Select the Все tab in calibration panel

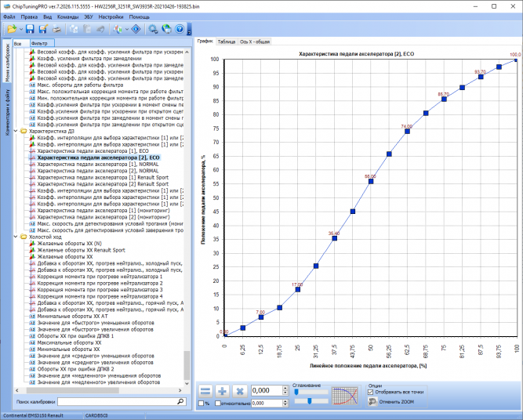click(x=20, y=43)
